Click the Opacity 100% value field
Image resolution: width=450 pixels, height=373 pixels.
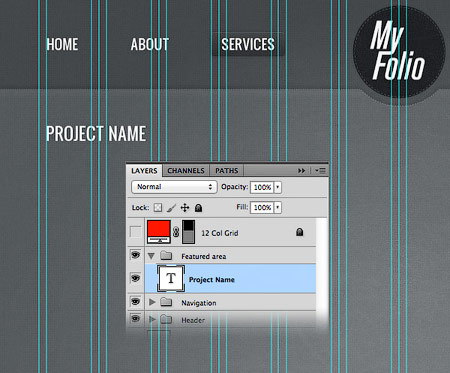(262, 187)
